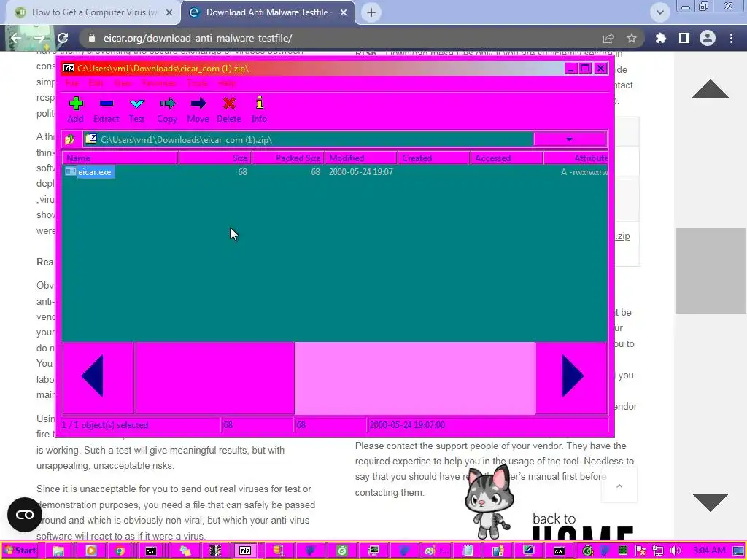This screenshot has height=560, width=747.
Task: Open the browser tab search dropdown
Action: click(x=659, y=12)
